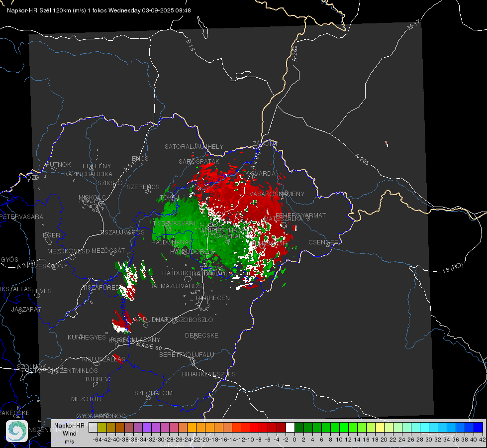Viewport: 487px width, 448px height.
Task: Click the SÁROSPATAK label
Action: coord(199,162)
